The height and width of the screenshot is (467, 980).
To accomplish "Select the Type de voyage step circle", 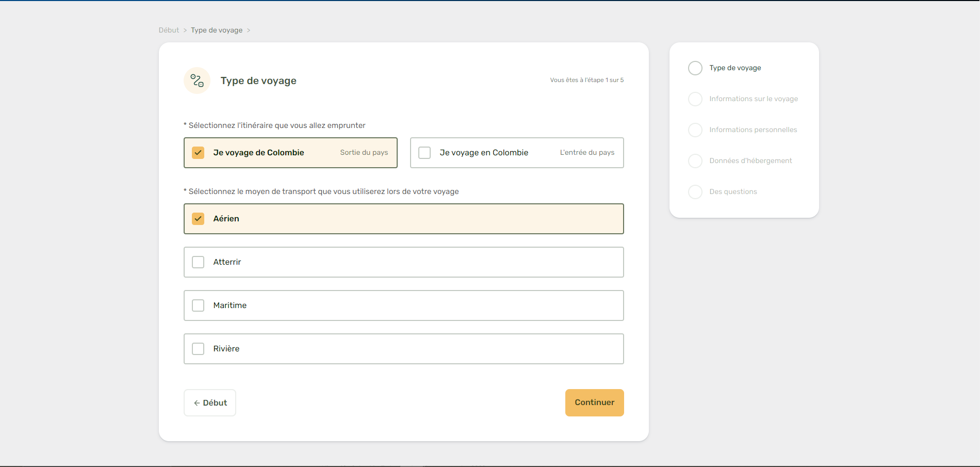I will pos(695,68).
